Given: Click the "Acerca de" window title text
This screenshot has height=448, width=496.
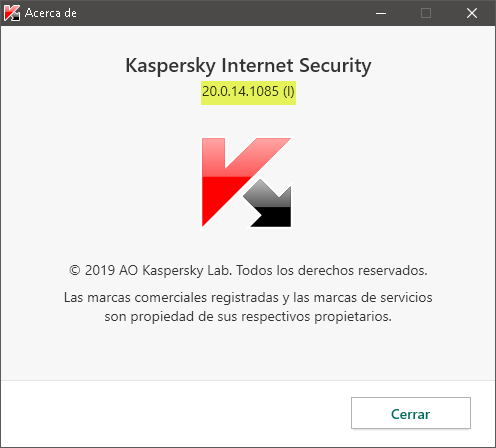Looking at the screenshot, I should point(51,13).
